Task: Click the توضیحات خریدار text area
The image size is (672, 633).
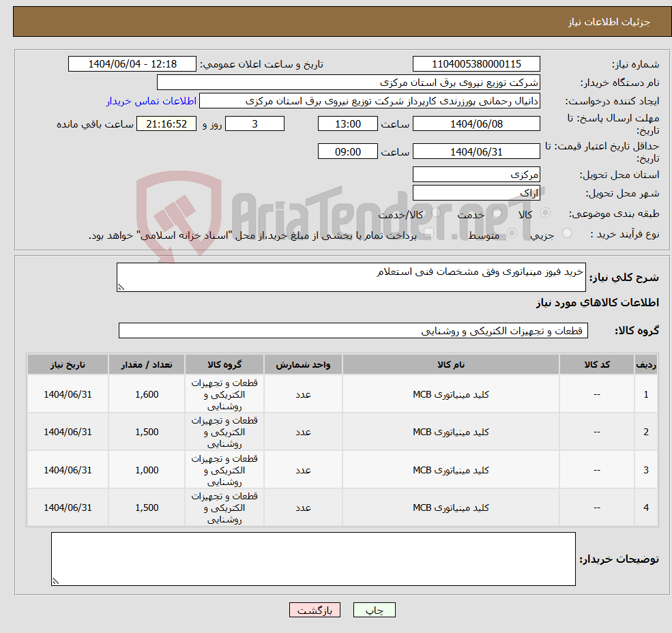Action: click(312, 558)
